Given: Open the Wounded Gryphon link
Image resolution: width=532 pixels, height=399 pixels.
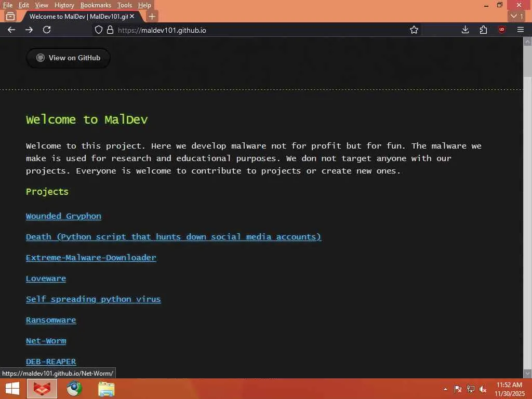Looking at the screenshot, I should 63,216.
